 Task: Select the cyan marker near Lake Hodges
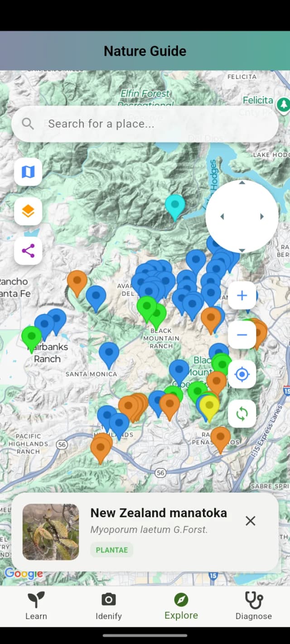(175, 205)
